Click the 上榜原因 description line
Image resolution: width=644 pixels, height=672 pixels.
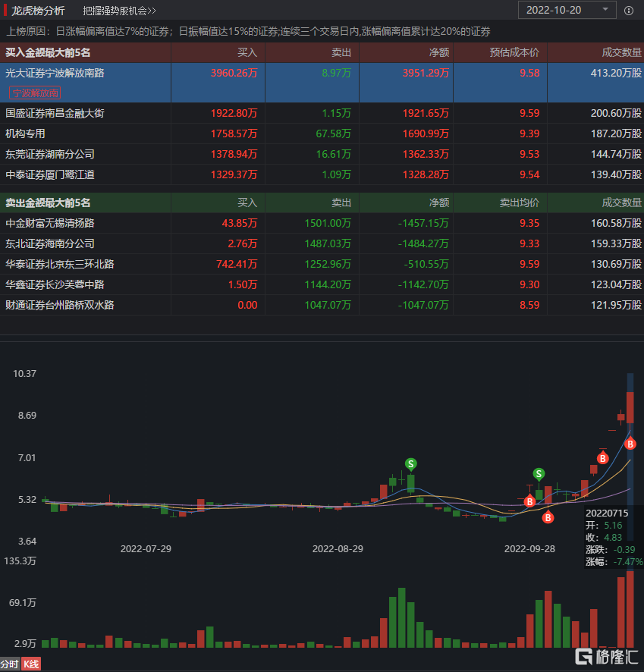248,31
